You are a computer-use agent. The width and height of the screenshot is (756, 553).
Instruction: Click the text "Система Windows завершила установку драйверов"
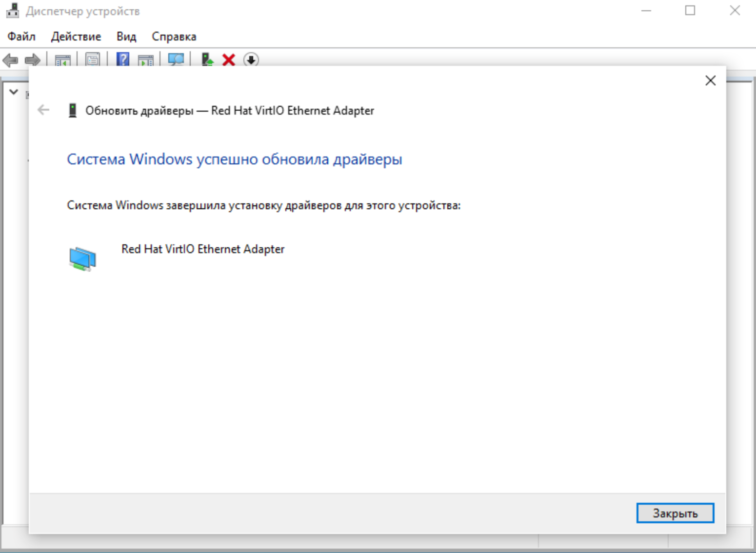204,205
